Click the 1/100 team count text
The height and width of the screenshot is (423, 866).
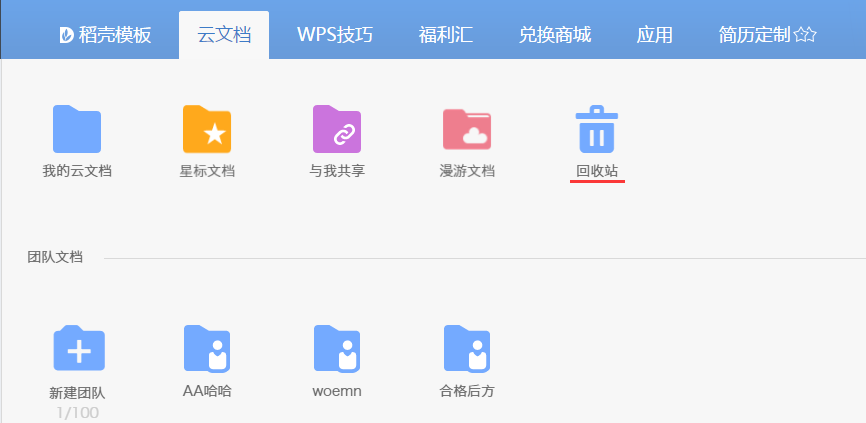[x=78, y=412]
